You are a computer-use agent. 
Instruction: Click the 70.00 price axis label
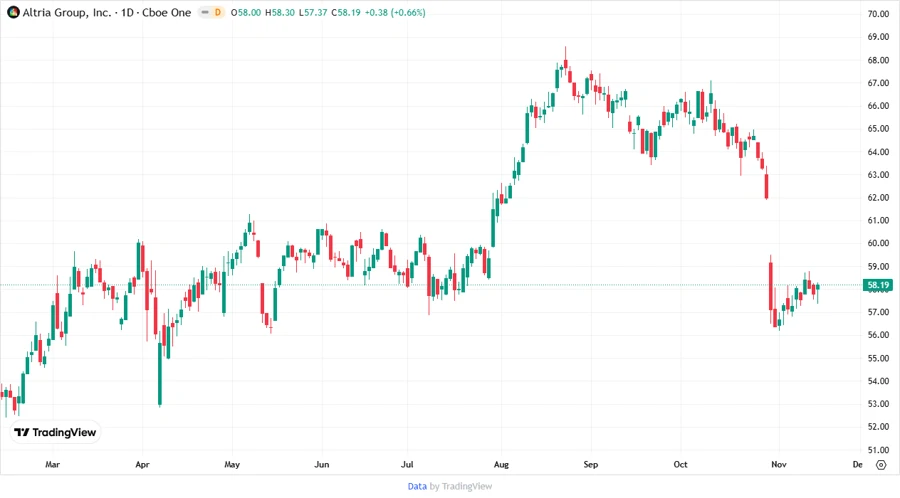(878, 14)
